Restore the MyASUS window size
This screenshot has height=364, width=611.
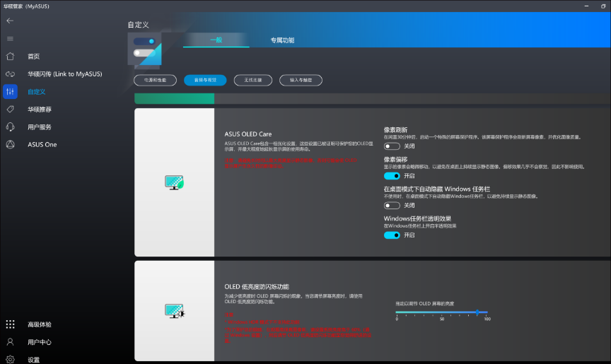603,6
